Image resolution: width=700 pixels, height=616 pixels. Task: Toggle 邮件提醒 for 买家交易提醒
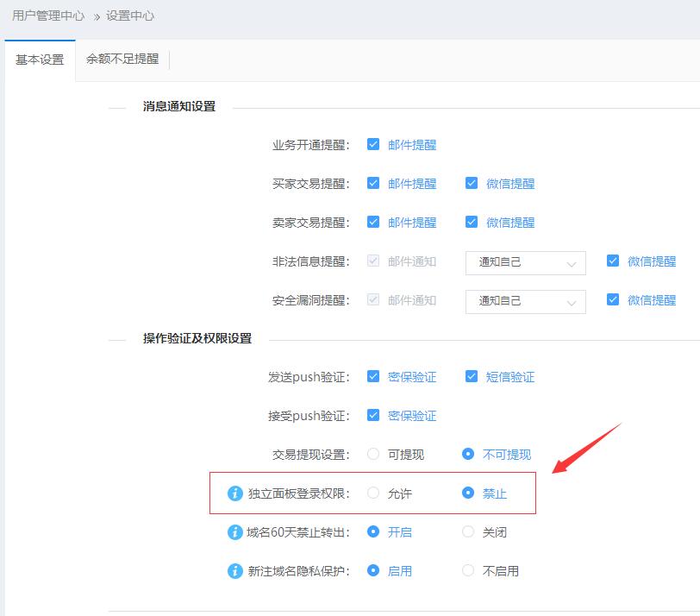tap(374, 183)
